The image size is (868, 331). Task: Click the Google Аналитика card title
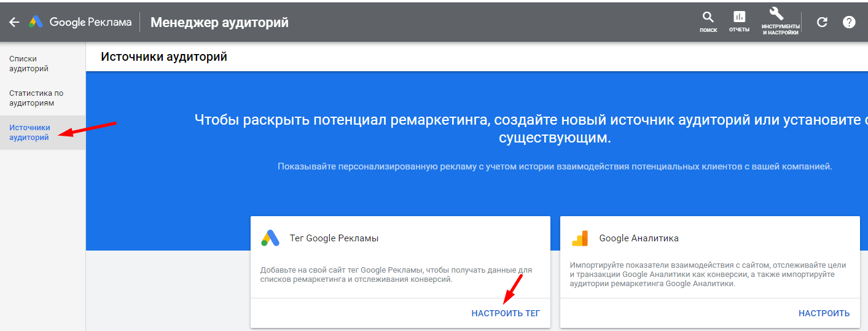[639, 238]
